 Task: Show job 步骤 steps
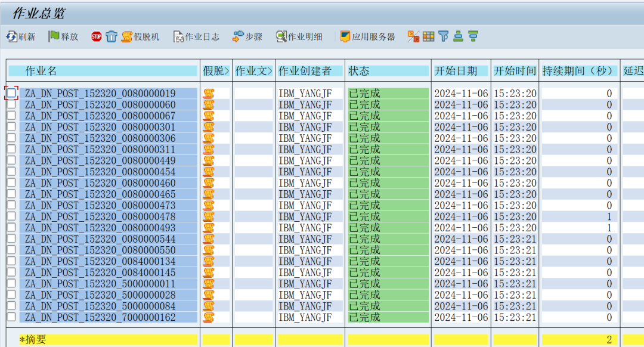(247, 36)
